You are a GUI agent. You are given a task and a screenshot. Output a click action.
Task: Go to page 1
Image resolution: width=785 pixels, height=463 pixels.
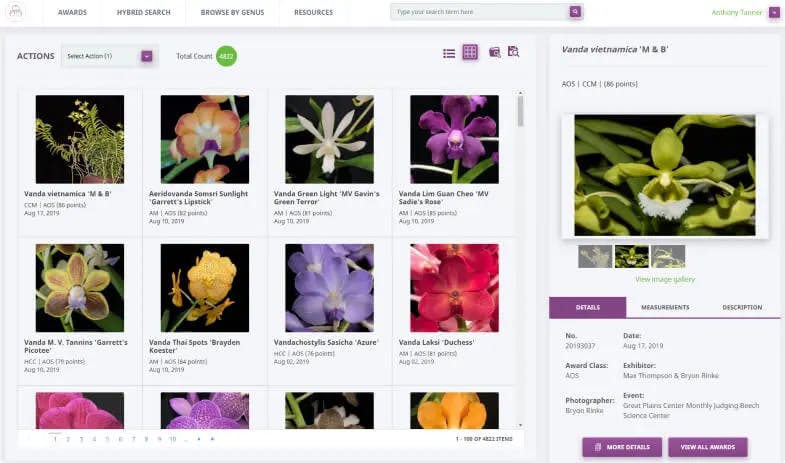point(55,439)
